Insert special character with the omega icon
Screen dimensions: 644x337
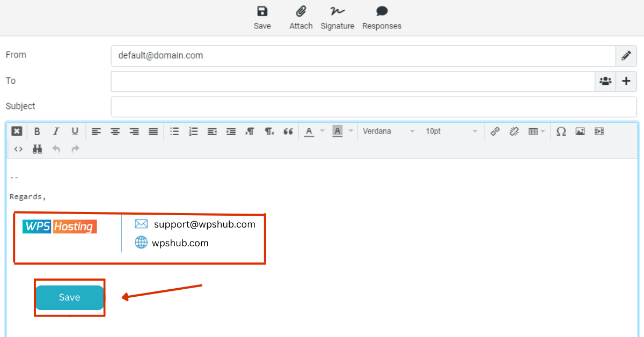[x=561, y=131]
